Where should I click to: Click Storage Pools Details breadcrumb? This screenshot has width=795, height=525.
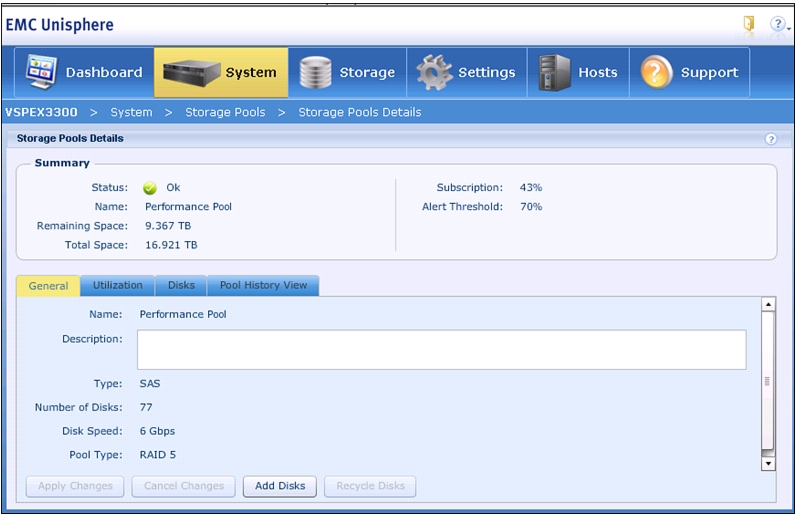pyautogui.click(x=359, y=112)
